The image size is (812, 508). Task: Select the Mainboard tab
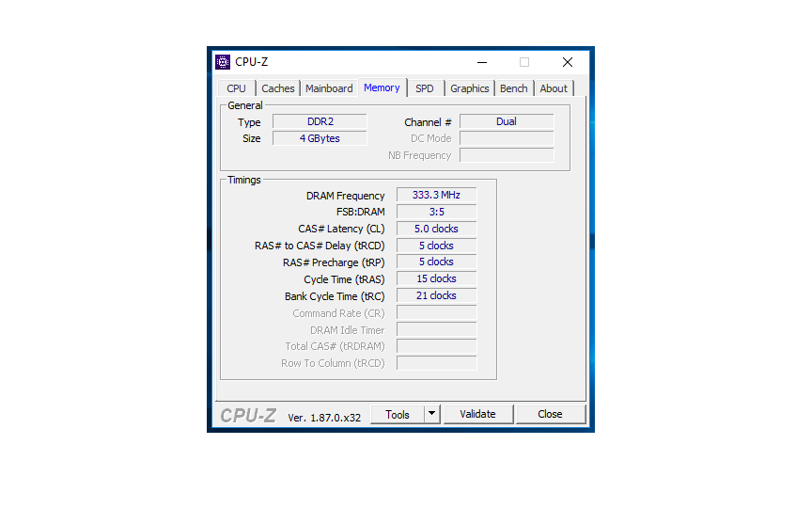coord(329,88)
